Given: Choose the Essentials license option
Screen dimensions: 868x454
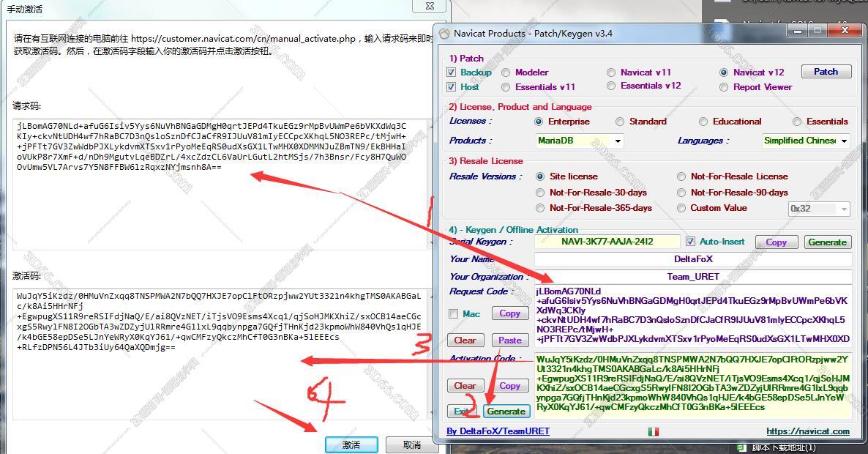Looking at the screenshot, I should pyautogui.click(x=797, y=122).
